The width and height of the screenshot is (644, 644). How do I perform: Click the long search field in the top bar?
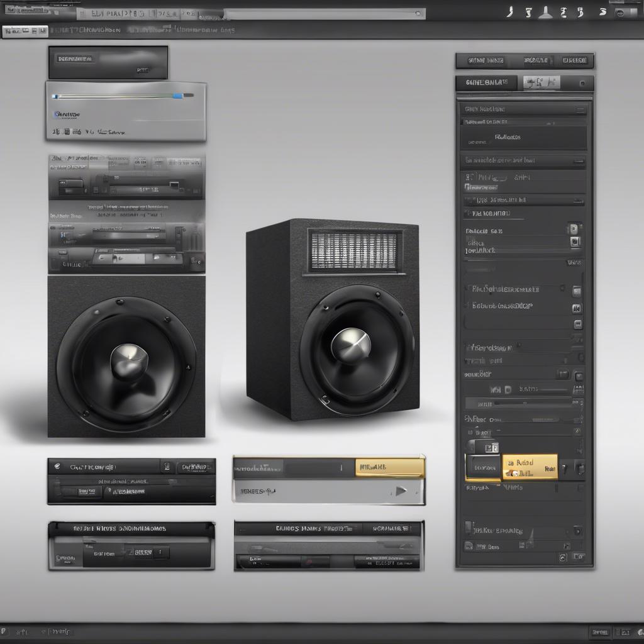coord(325,14)
